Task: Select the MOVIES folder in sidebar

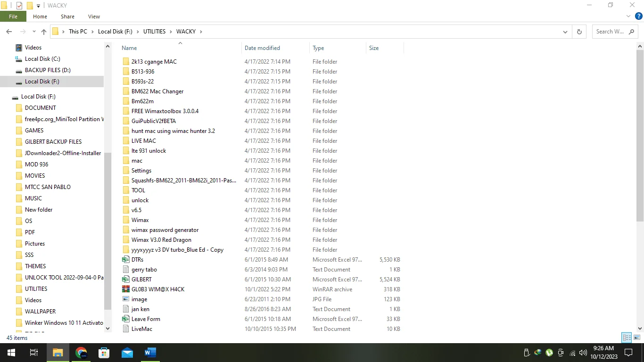Action: [35, 176]
